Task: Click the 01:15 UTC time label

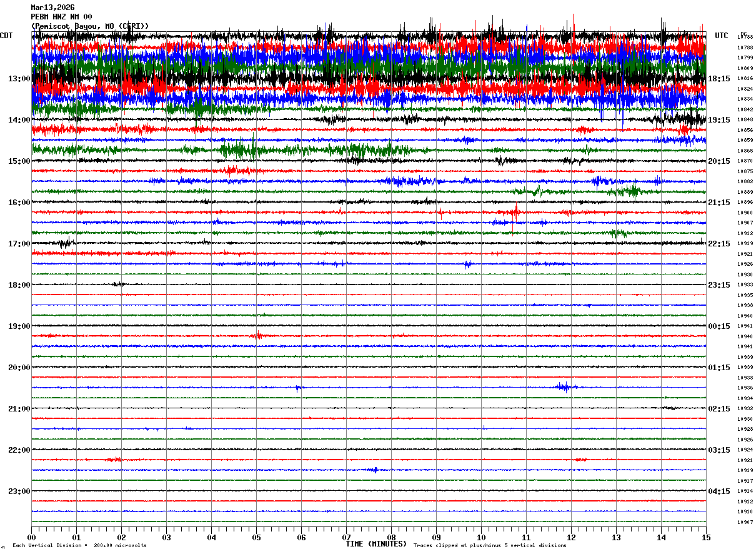Action: tap(719, 368)
